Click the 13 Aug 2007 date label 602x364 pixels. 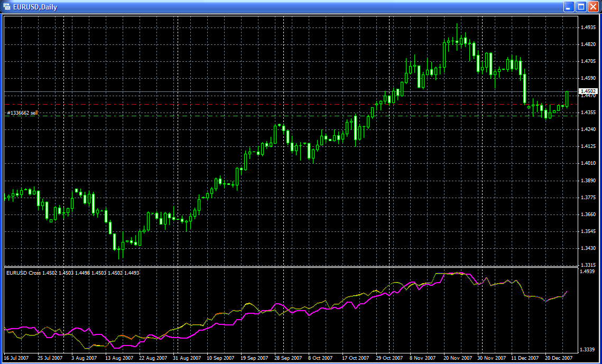click(x=120, y=358)
